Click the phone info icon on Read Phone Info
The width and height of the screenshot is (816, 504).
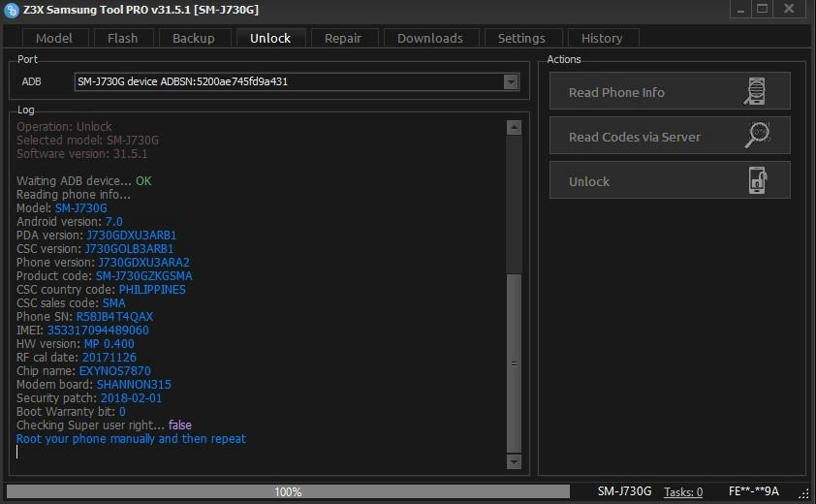pyautogui.click(x=755, y=91)
